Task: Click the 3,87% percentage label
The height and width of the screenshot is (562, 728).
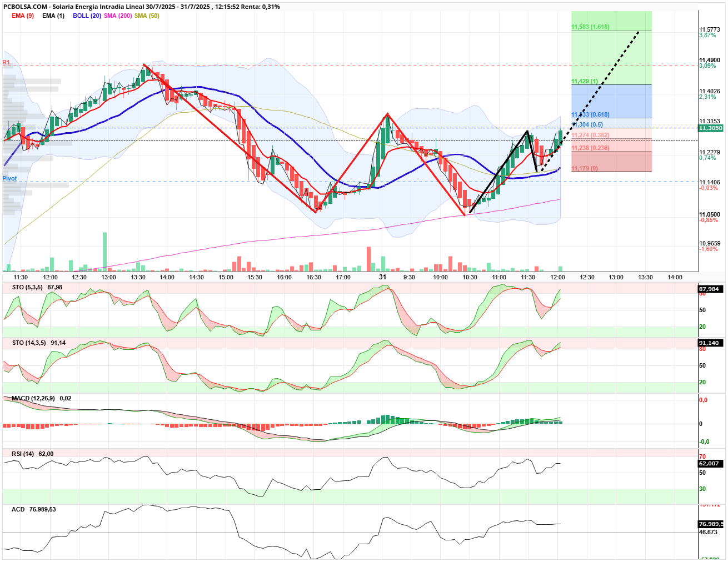Action: [x=707, y=35]
